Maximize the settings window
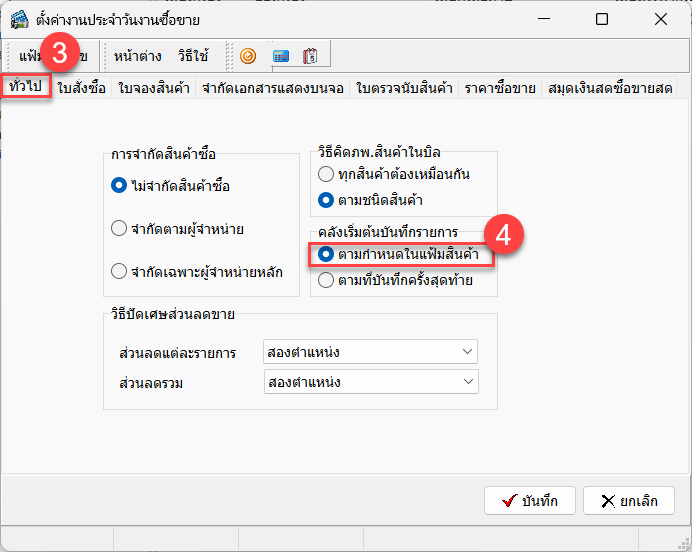The image size is (692, 552). point(601,19)
